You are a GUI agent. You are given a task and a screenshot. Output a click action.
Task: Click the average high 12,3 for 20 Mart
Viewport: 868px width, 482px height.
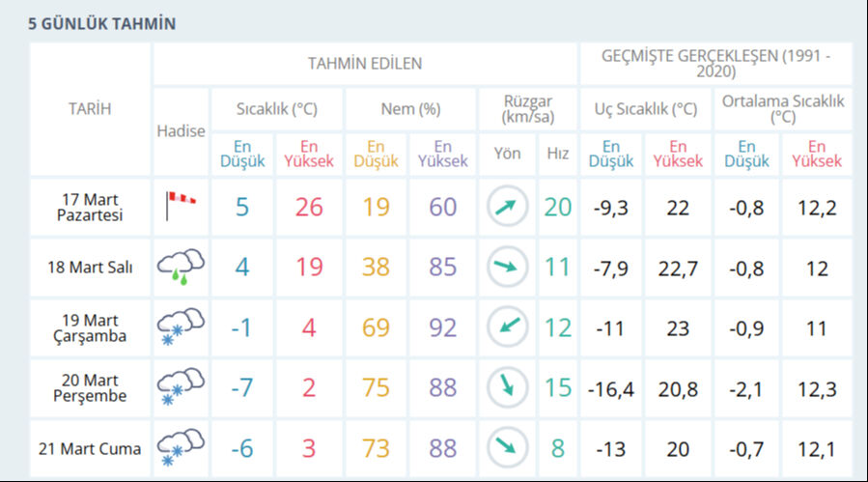click(817, 389)
